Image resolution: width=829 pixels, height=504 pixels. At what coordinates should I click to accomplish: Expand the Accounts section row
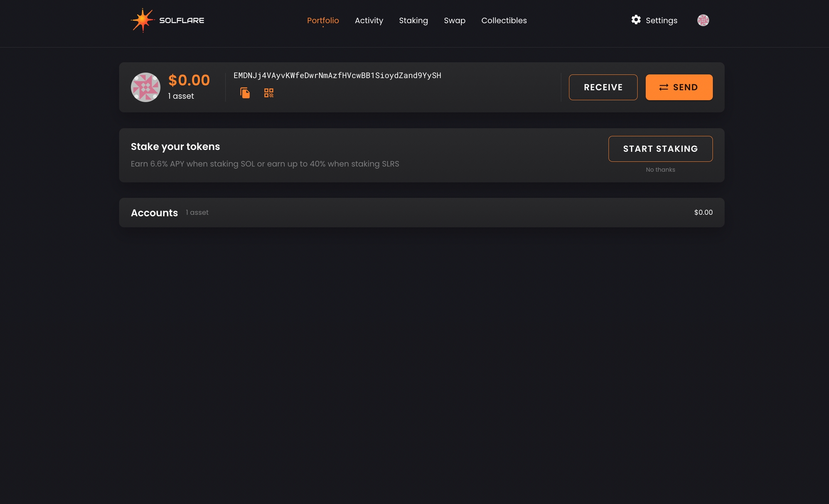[x=421, y=213]
